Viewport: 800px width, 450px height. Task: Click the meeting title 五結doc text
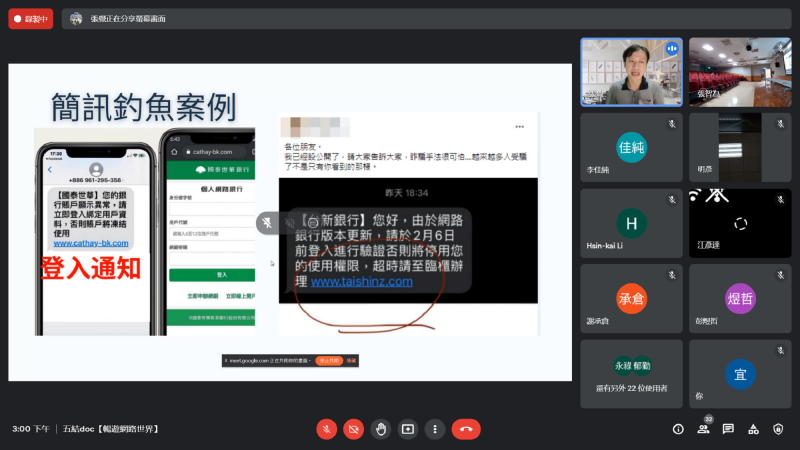click(110, 429)
